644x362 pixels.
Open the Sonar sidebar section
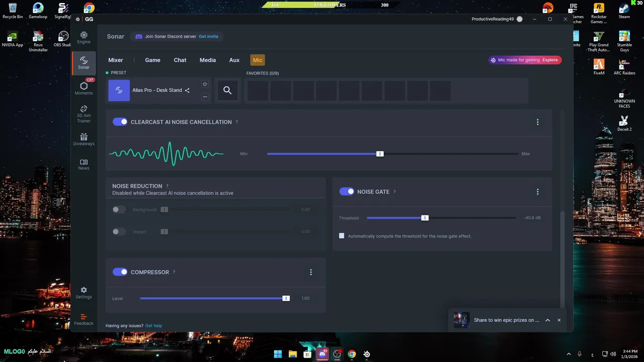(x=84, y=63)
